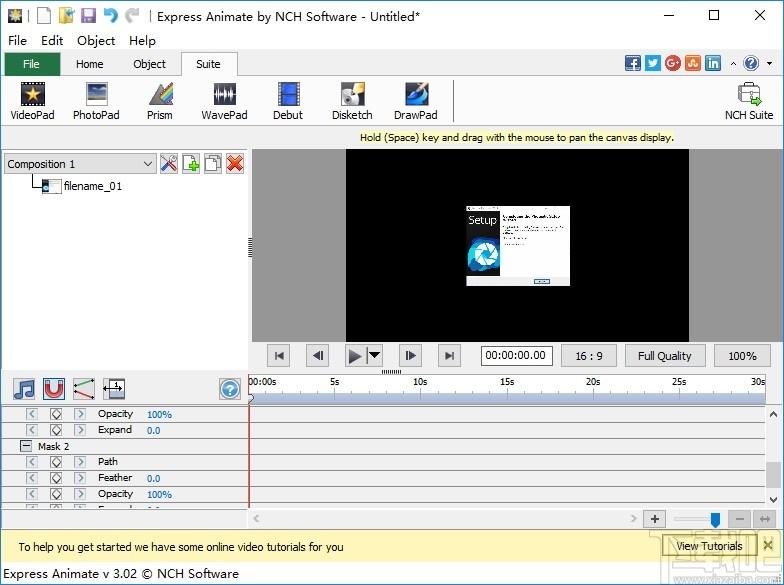Screen dimensions: 784x585
Task: Go to next keyframe on Path row
Action: 80,462
